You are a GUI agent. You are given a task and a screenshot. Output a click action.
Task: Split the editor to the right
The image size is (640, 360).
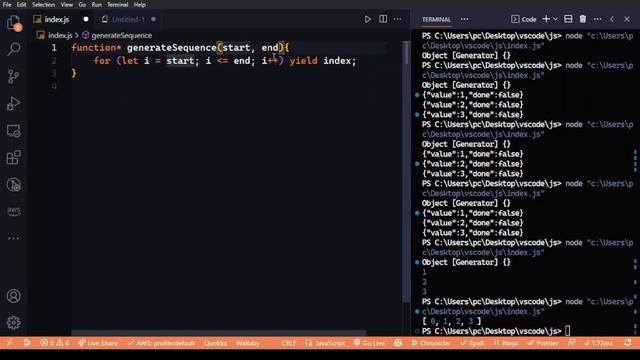(383, 19)
